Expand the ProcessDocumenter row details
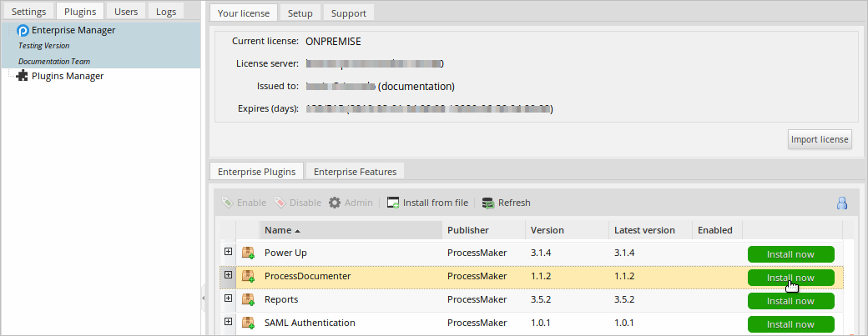This screenshot has width=868, height=336. coord(228,275)
